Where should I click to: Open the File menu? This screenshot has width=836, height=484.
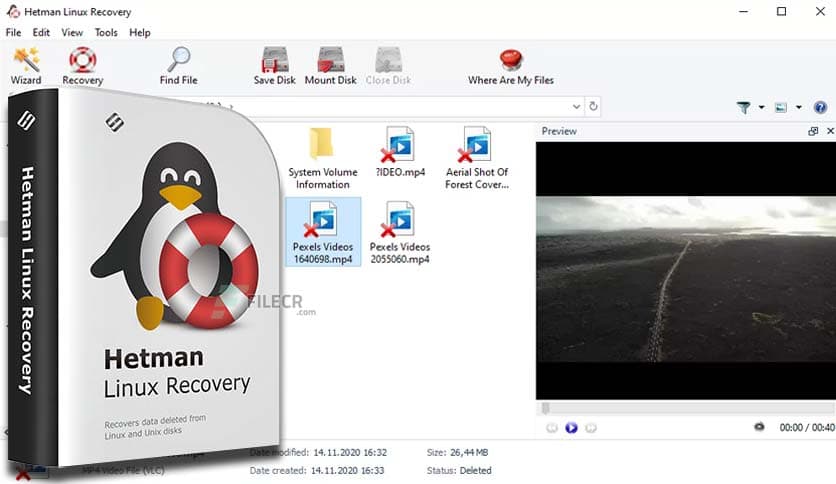[x=13, y=33]
